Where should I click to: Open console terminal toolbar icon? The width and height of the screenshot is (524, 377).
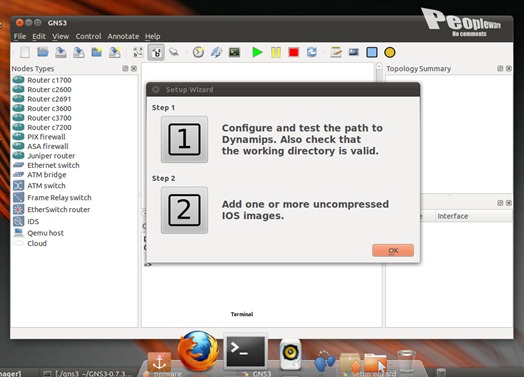234,52
